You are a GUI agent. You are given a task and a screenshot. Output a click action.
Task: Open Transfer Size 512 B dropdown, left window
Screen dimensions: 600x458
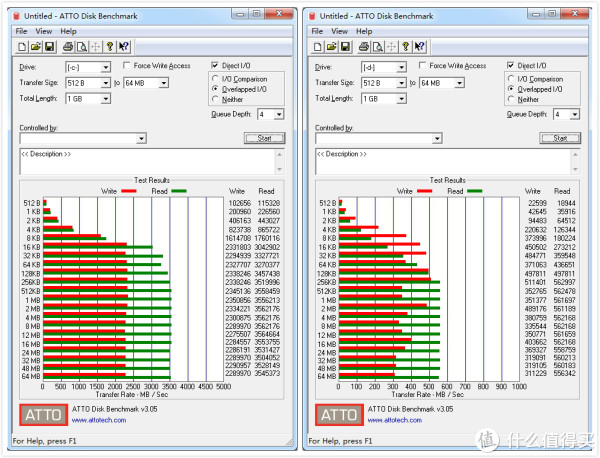point(106,83)
